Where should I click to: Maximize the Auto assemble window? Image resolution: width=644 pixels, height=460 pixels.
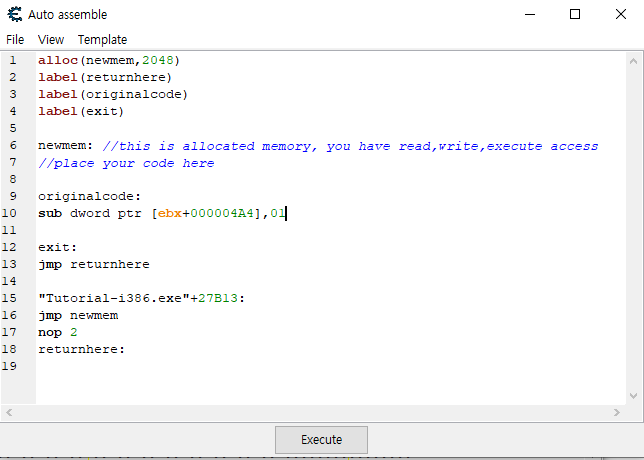[x=575, y=14]
